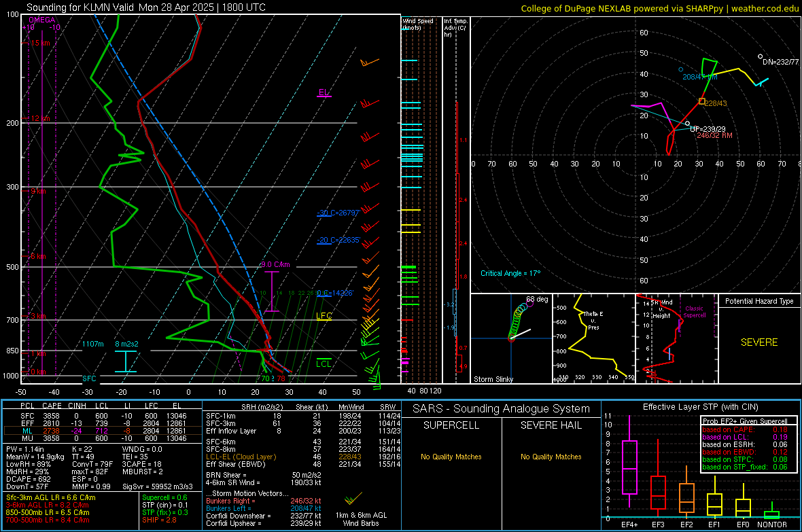
Task: Click the 1107m inflow layer label
Action: [x=93, y=344]
